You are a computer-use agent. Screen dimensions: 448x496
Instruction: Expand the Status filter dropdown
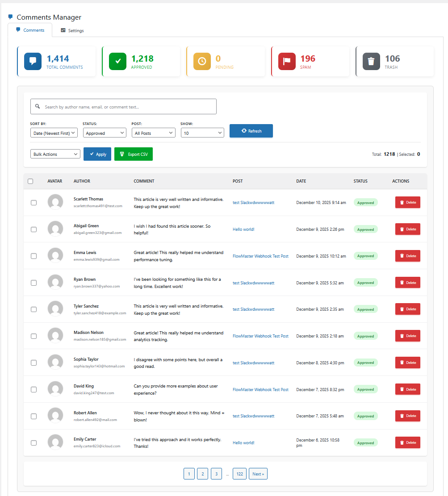click(x=105, y=133)
